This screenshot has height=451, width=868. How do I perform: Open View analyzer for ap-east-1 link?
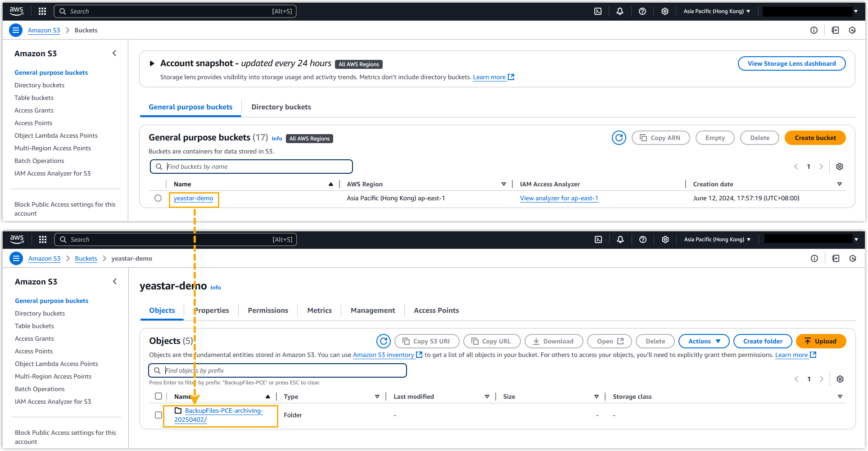559,198
